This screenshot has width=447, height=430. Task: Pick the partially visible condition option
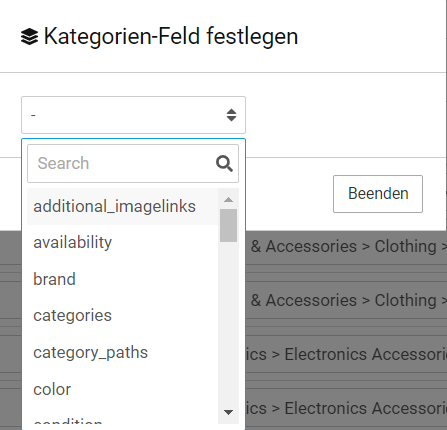(122, 418)
